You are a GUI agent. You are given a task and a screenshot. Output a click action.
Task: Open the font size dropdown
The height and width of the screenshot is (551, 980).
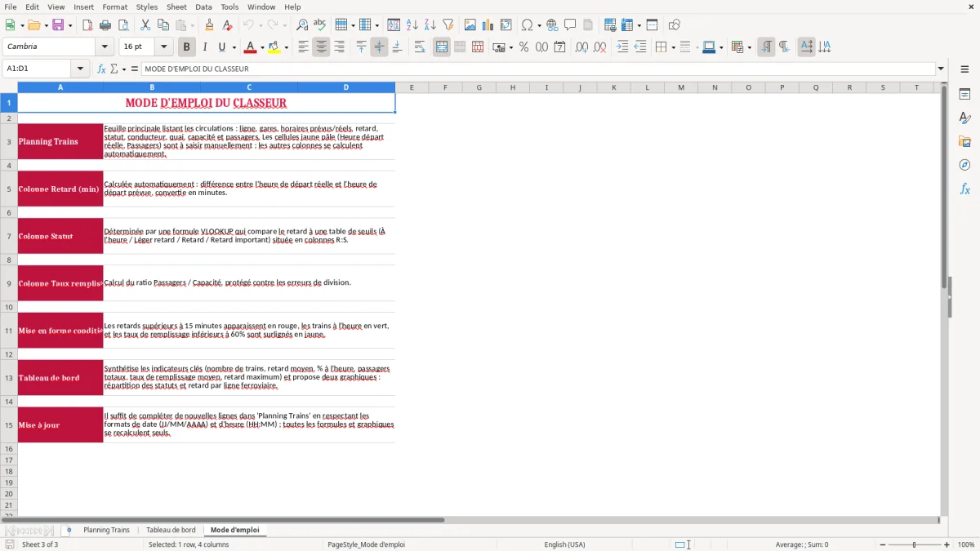pyautogui.click(x=163, y=47)
